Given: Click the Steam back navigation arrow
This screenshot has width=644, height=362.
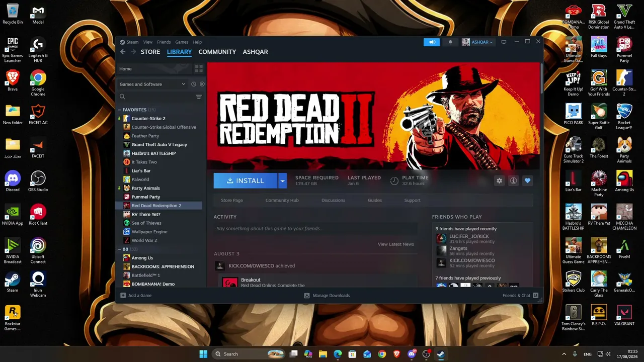Looking at the screenshot, I should (x=123, y=52).
